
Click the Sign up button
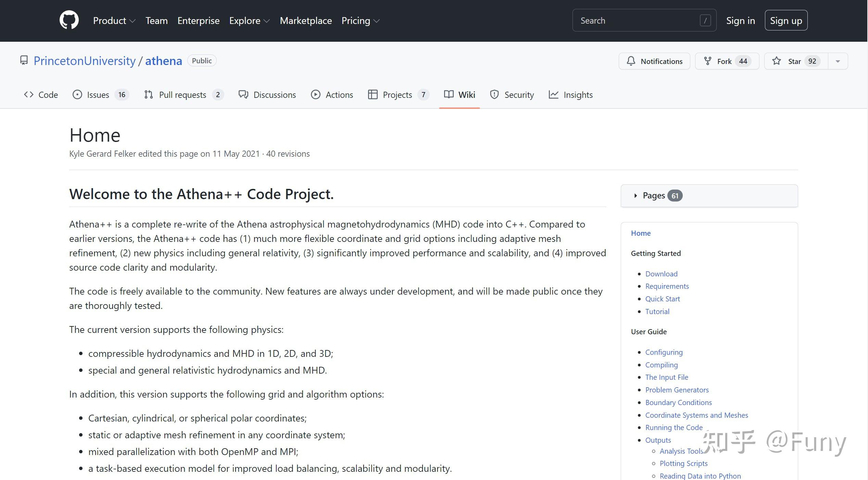coord(786,21)
